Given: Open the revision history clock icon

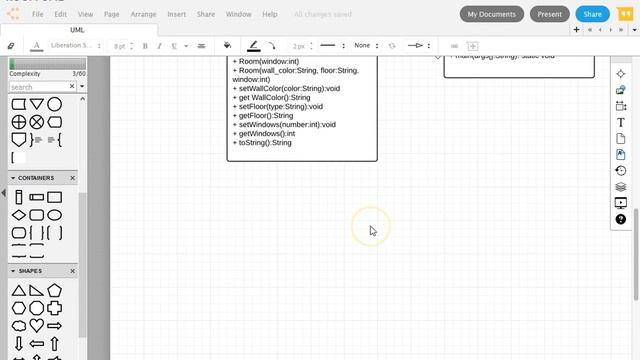Looking at the screenshot, I should [x=620, y=171].
